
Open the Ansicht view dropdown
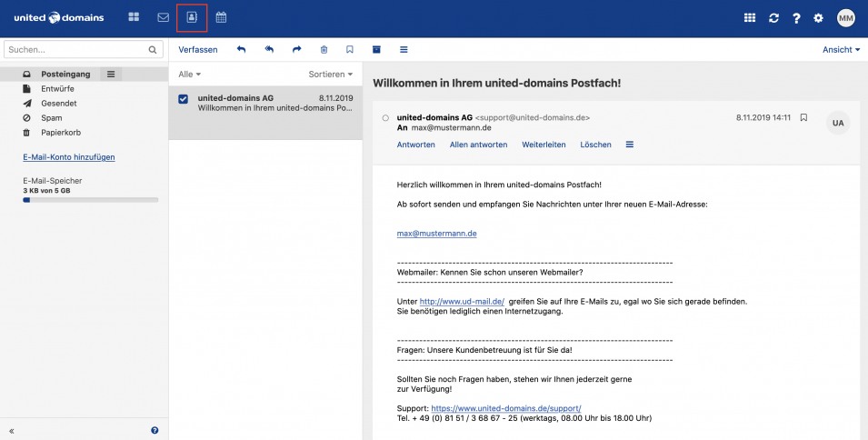[842, 50]
